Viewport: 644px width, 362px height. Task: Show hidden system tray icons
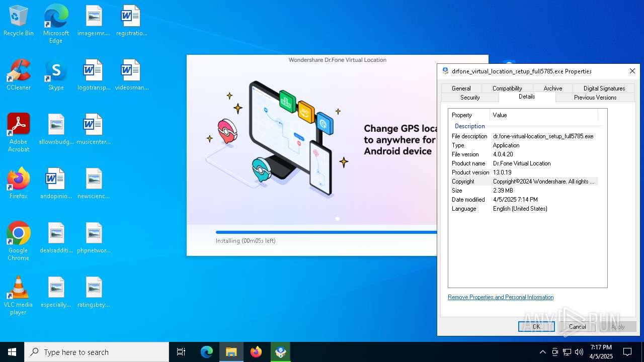pyautogui.click(x=542, y=352)
